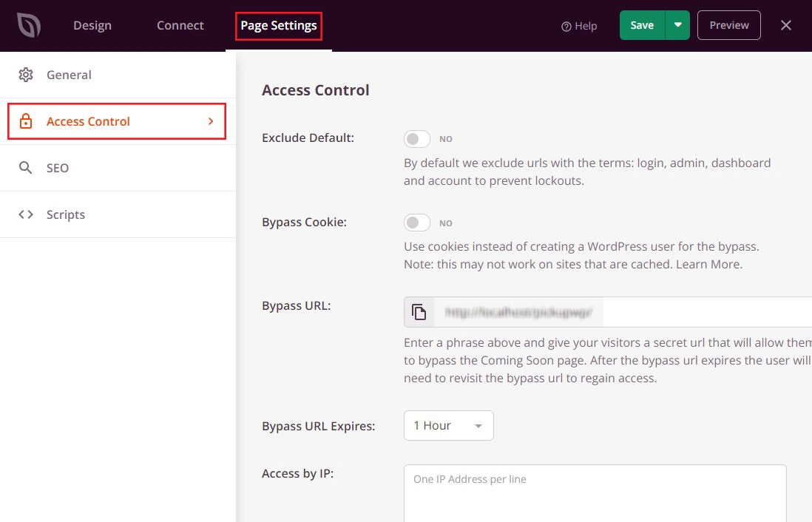Click the Exclude Default label
This screenshot has height=522, width=812.
(308, 138)
